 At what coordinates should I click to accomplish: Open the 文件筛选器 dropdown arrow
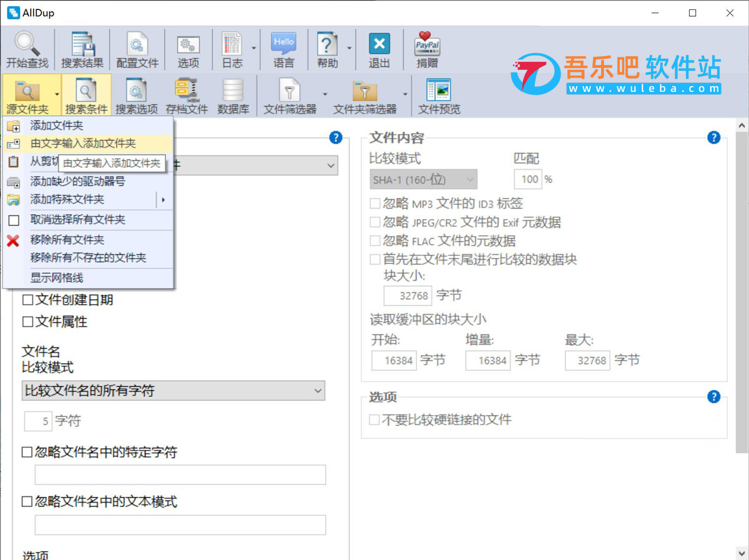click(x=325, y=94)
